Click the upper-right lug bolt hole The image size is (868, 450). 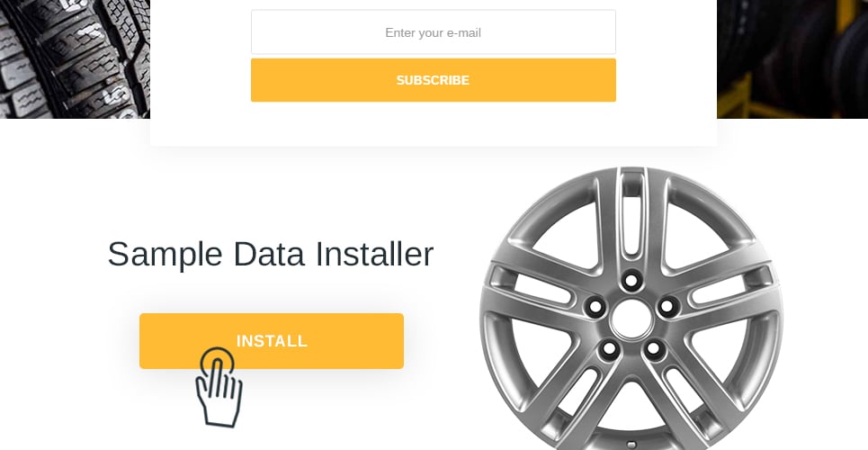[667, 306]
